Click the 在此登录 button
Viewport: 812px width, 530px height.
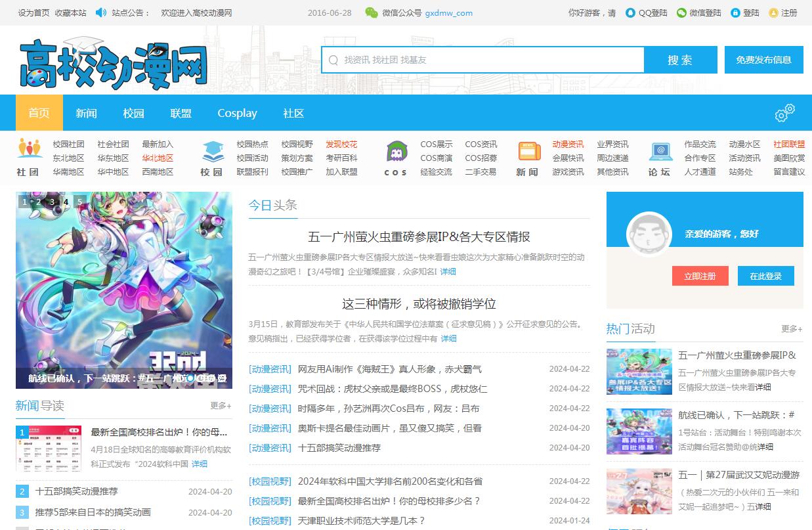(x=766, y=276)
